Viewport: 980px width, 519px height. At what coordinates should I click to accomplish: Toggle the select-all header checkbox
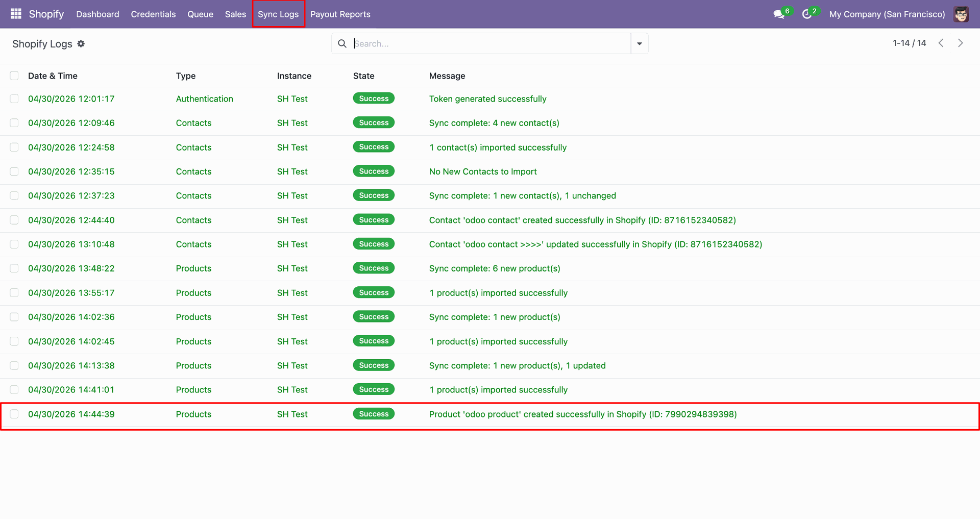(14, 76)
